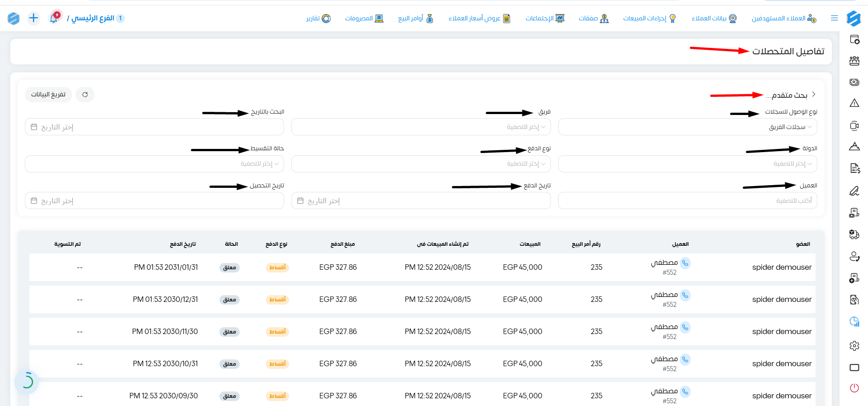Open الإجتماعات menu
Viewport: 868px width, 406px height.
545,18
